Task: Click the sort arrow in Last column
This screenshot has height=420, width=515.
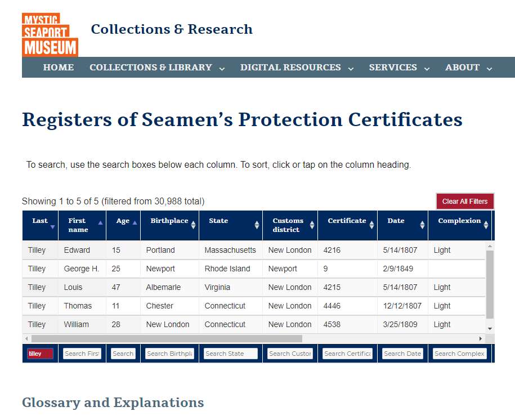Action: coord(52,227)
